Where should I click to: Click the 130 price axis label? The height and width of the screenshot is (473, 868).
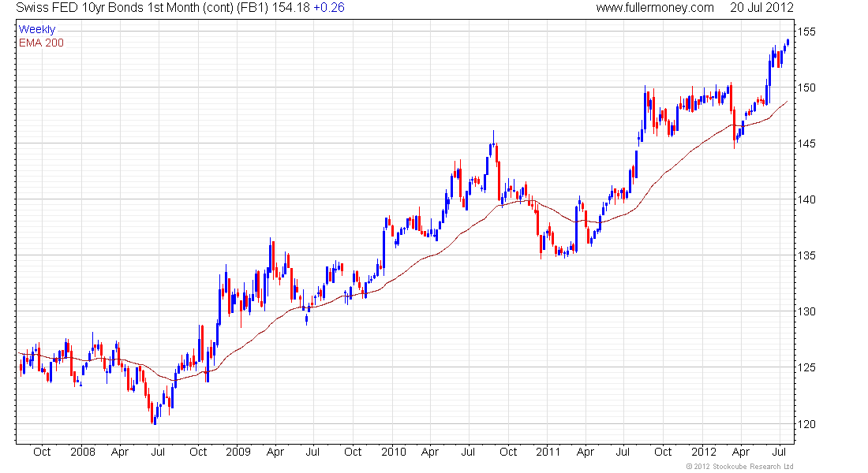[x=807, y=311]
